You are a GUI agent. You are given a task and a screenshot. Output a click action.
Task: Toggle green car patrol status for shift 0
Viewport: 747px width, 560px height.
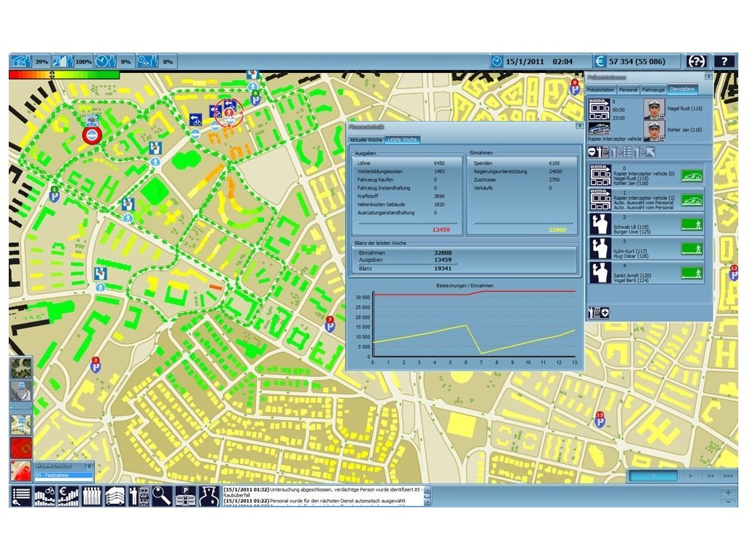(692, 176)
